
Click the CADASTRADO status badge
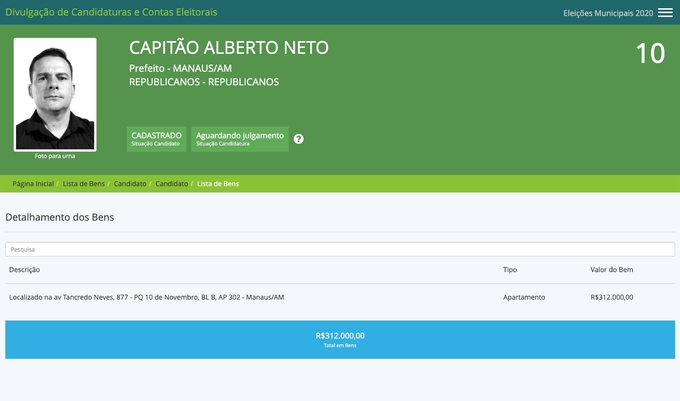click(x=156, y=139)
